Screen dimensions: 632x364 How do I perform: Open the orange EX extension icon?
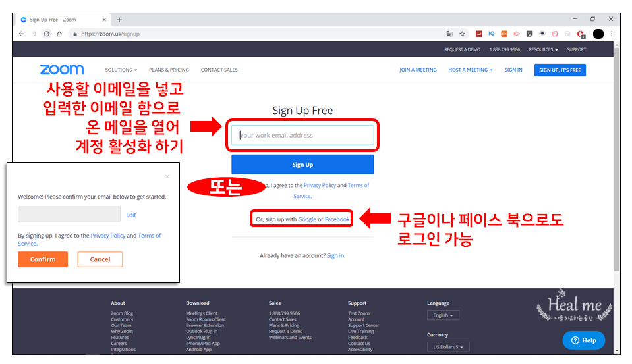point(504,34)
